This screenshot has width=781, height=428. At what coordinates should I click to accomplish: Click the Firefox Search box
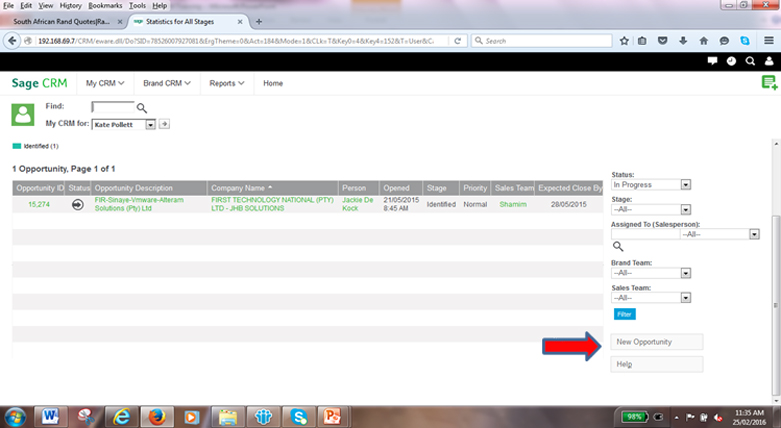(x=541, y=41)
